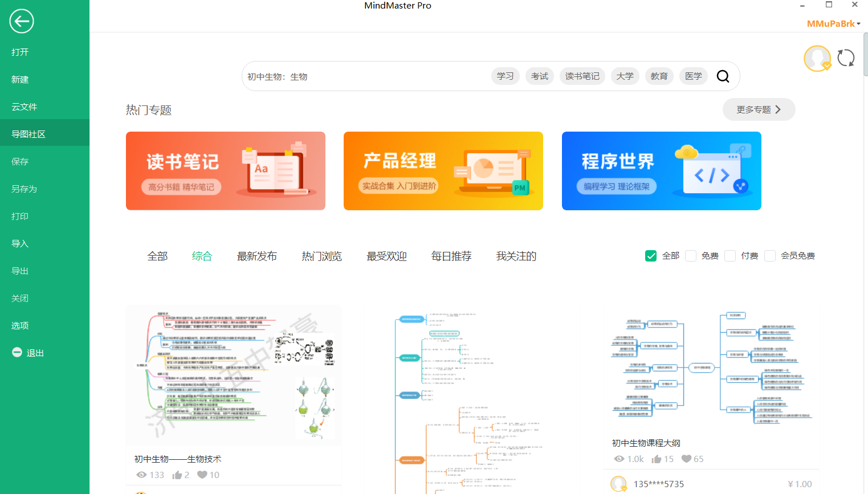The height and width of the screenshot is (494, 868).
Task: Check the 全部 filter checkbox
Action: point(651,256)
